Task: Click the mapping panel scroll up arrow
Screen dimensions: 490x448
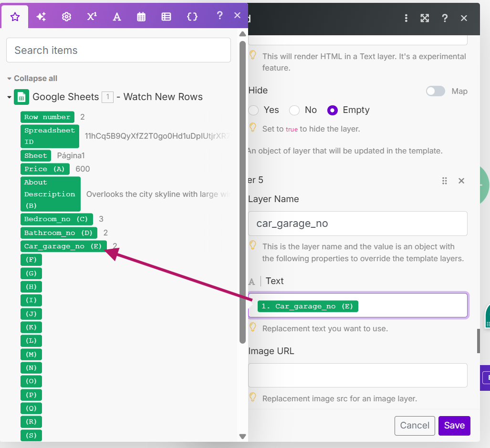Action: 242,34
